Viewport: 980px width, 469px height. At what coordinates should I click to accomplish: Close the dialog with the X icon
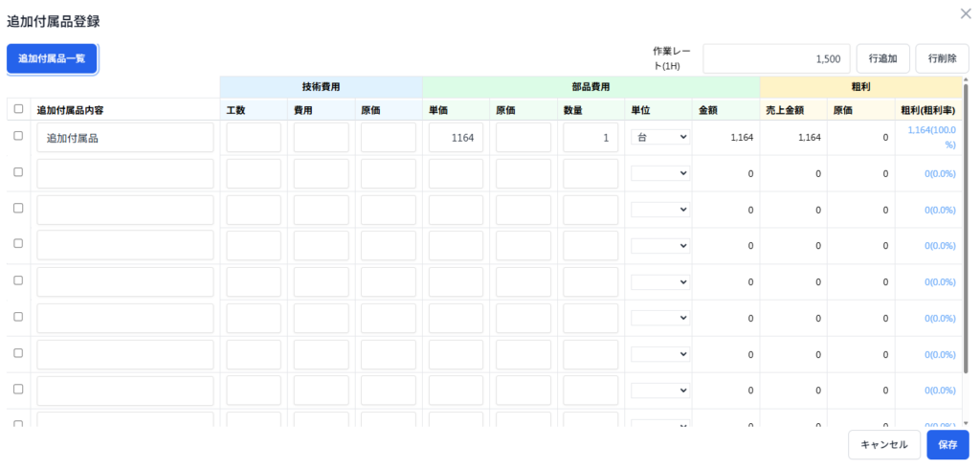click(x=965, y=13)
